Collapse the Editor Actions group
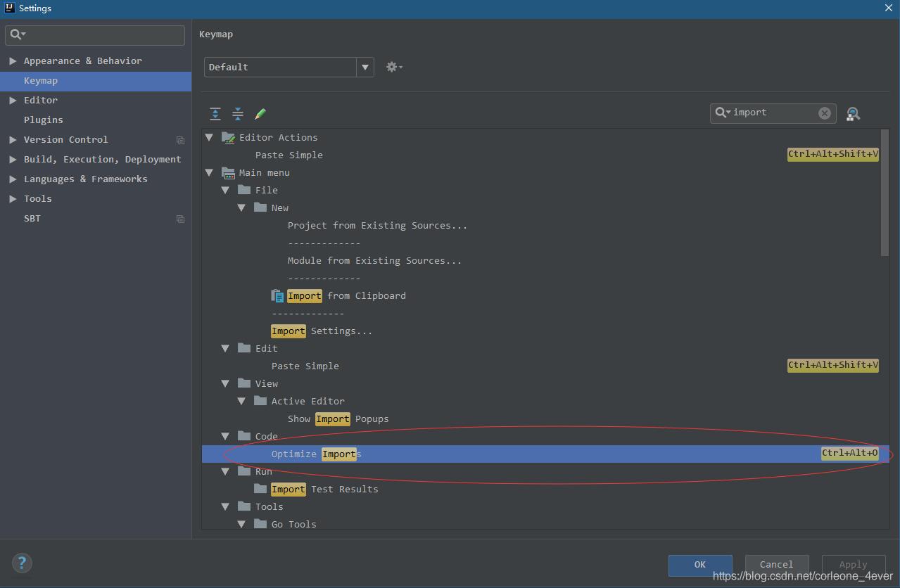The image size is (900, 588). (x=209, y=138)
